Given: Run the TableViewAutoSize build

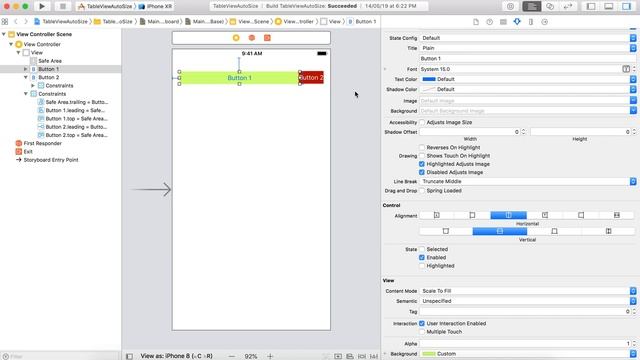Looking at the screenshot, I should point(42,6).
